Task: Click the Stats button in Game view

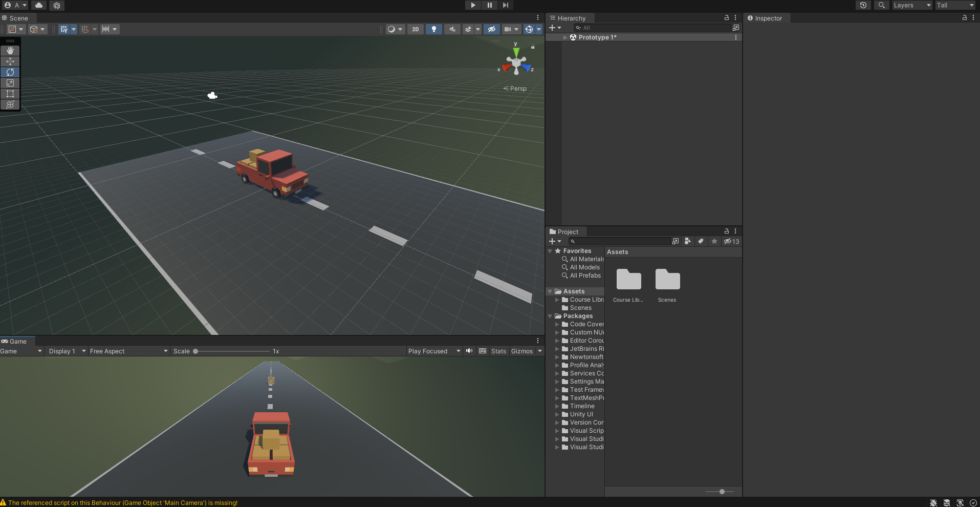Action: [498, 351]
